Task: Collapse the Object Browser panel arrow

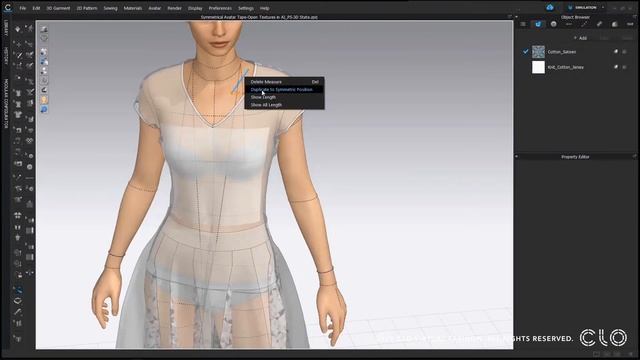Action: point(516,17)
